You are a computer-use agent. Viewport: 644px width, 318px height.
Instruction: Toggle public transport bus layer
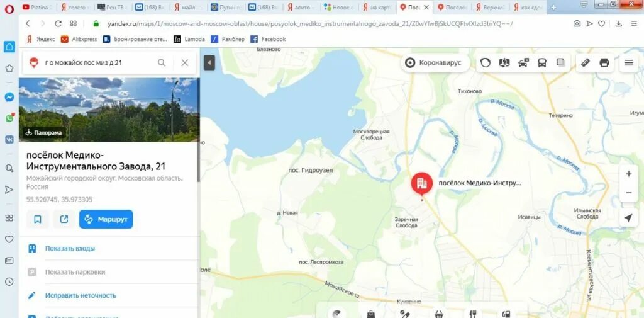point(542,63)
